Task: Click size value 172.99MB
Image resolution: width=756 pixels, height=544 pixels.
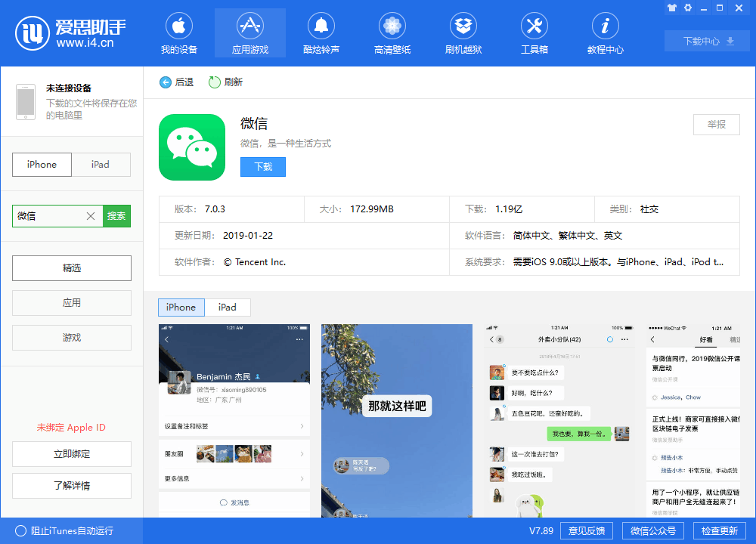Action: pos(372,209)
